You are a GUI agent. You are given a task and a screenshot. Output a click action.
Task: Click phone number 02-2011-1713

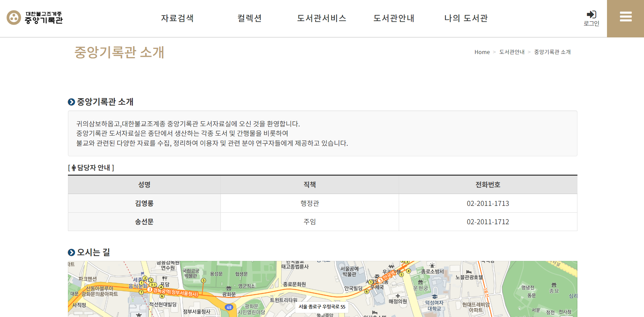488,203
